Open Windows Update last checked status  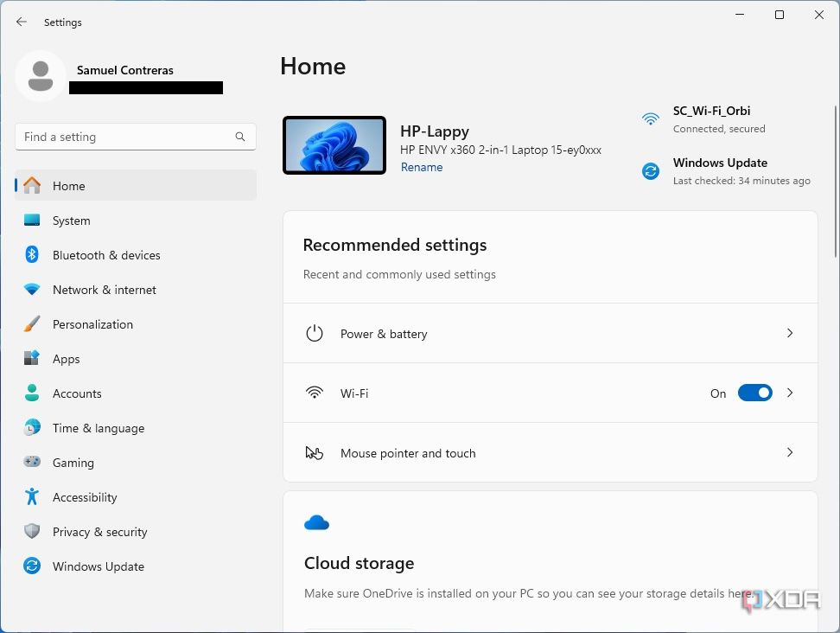(x=726, y=171)
